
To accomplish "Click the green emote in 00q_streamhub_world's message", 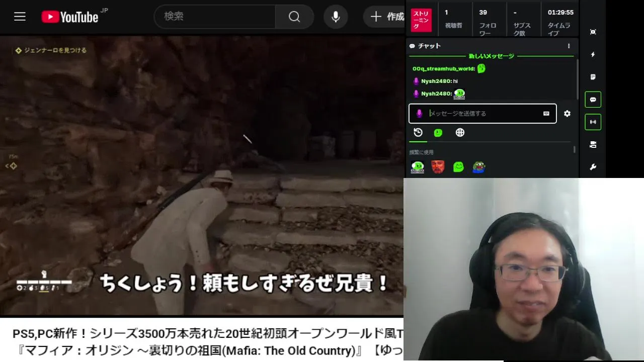I will coord(481,68).
